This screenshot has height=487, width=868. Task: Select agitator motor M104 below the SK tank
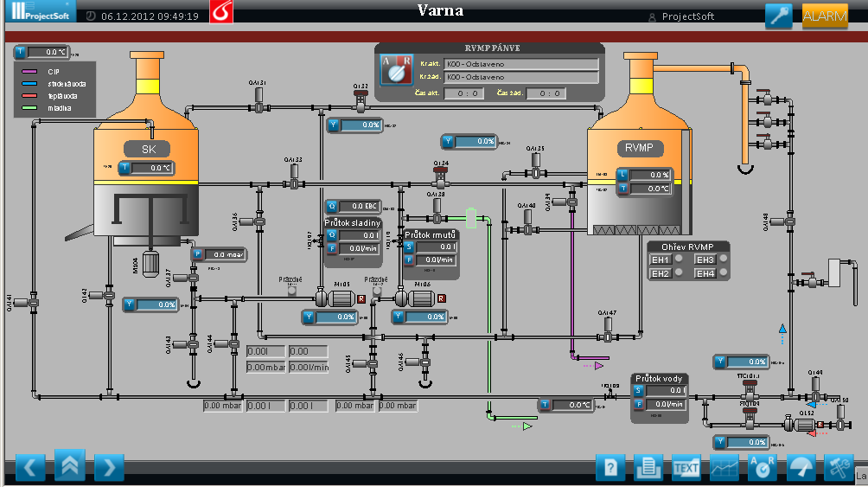click(150, 263)
